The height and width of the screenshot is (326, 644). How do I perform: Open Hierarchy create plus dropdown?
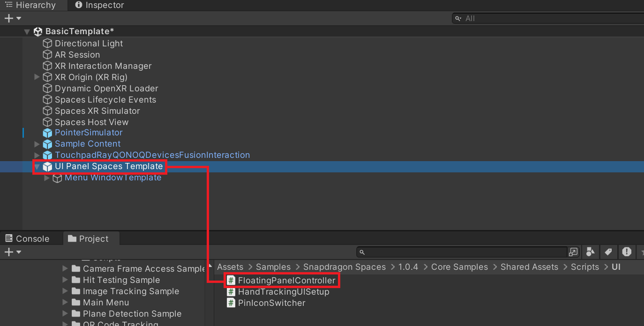(x=13, y=18)
